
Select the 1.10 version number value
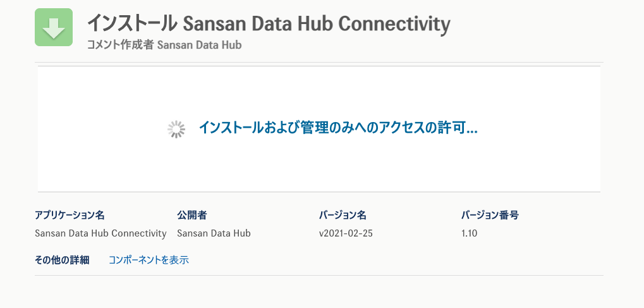pyautogui.click(x=469, y=233)
